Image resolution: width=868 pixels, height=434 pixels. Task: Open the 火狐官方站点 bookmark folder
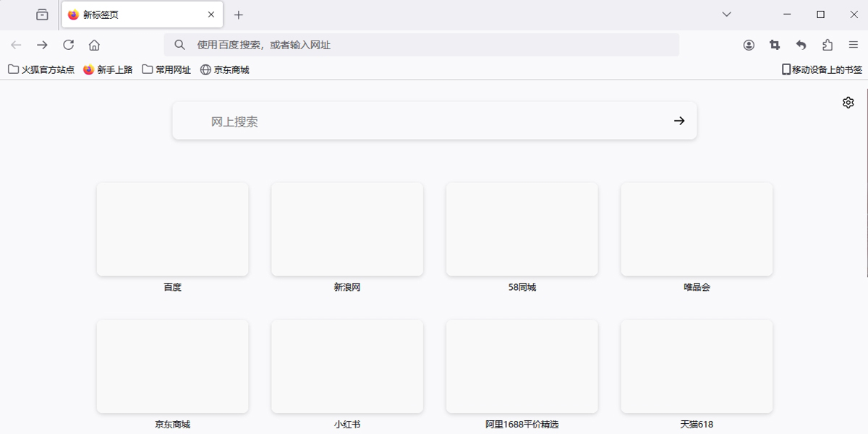click(41, 69)
